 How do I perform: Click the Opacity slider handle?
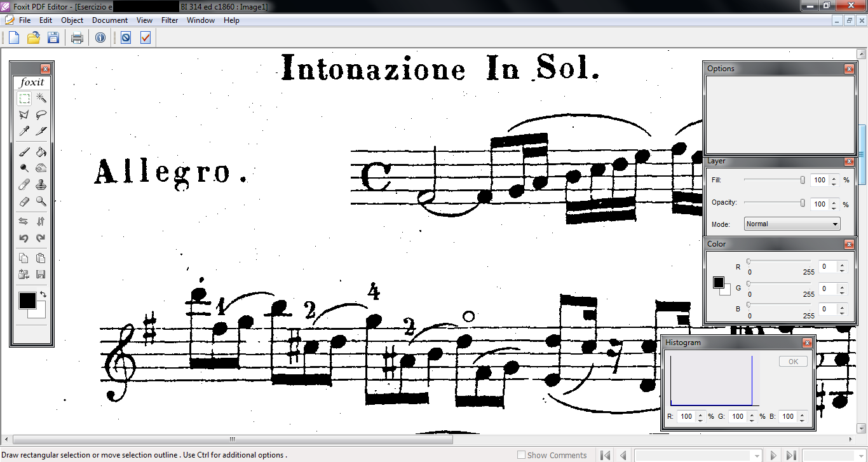click(803, 203)
